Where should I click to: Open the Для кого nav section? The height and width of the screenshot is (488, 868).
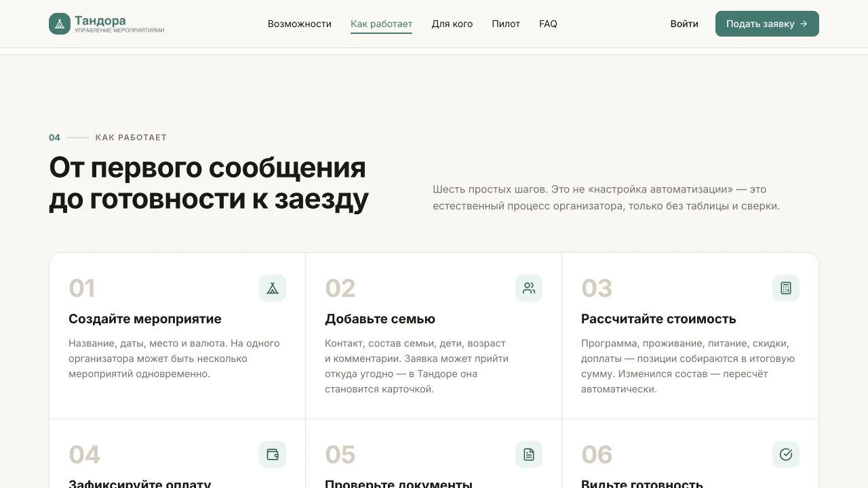(452, 24)
